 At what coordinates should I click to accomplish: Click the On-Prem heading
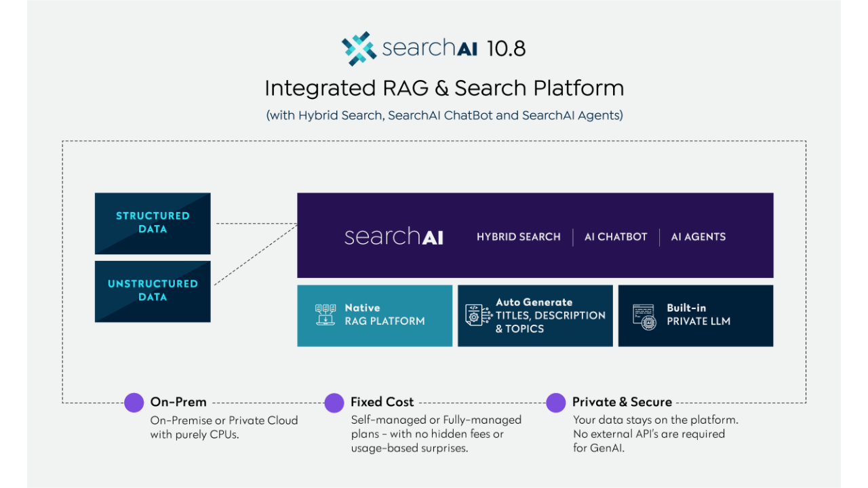tap(178, 402)
